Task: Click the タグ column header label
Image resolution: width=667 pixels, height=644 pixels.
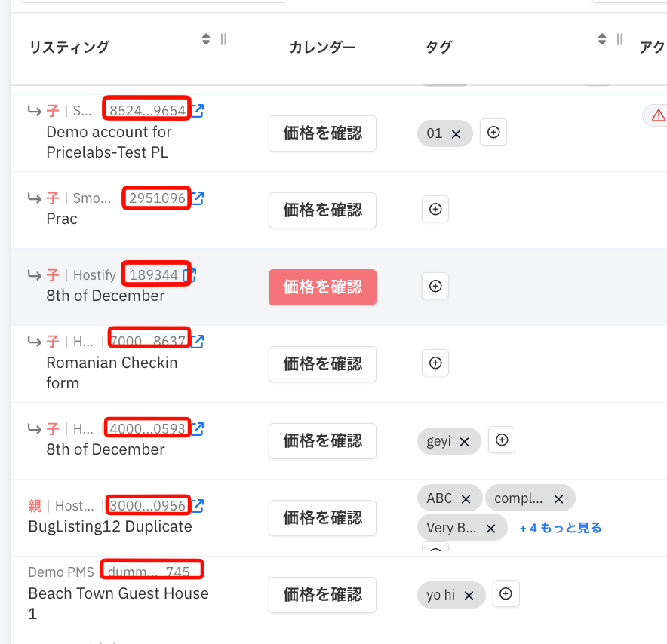Action: click(x=438, y=48)
